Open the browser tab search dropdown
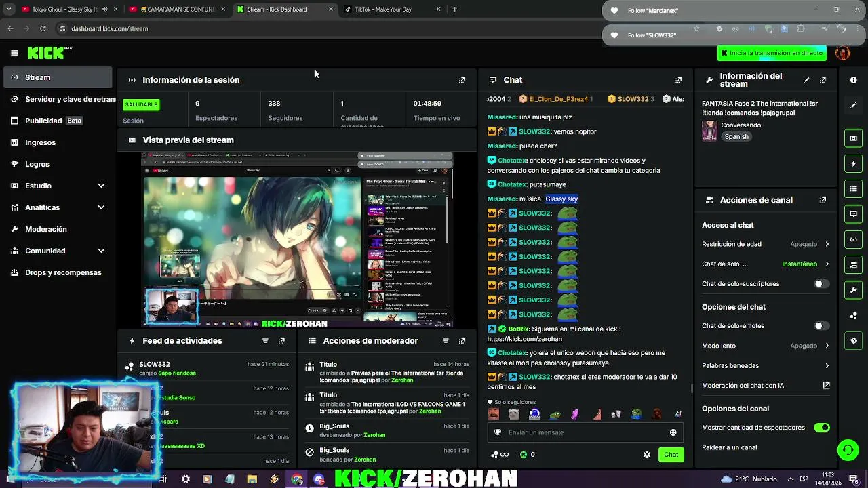Screen dimensions: 868x488 9,9
